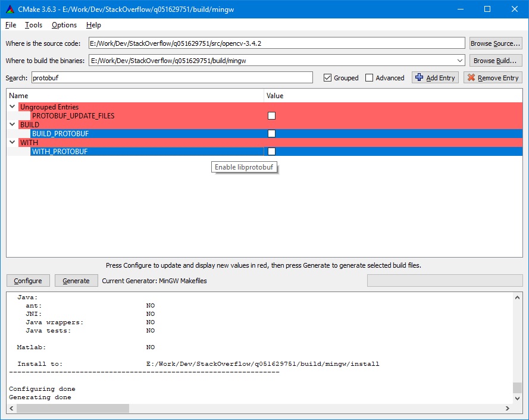The height and width of the screenshot is (420, 529).
Task: Check the WITH_PROTOBUF value checkbox
Action: tap(271, 152)
